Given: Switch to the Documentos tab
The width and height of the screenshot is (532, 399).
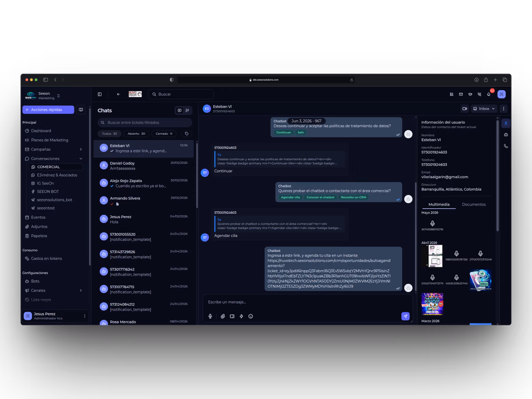Looking at the screenshot, I should [474, 204].
